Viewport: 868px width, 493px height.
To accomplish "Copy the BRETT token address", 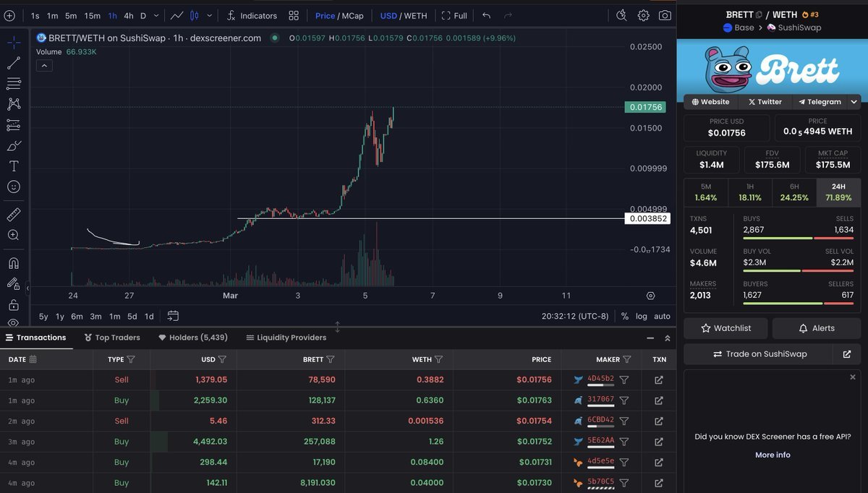I will (759, 14).
